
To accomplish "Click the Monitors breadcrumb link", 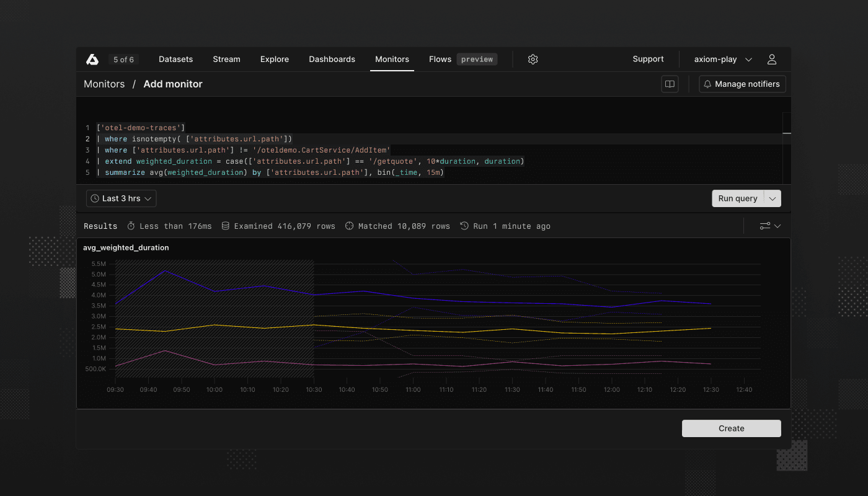I will (104, 84).
